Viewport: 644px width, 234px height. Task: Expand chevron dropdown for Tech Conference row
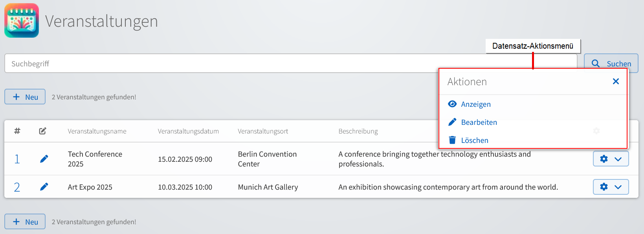[x=618, y=159]
